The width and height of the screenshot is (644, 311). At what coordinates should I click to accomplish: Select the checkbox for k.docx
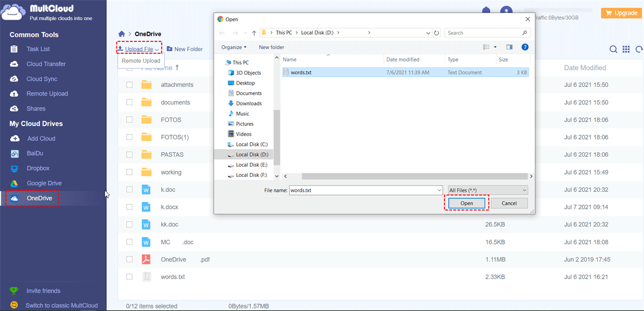(x=129, y=207)
